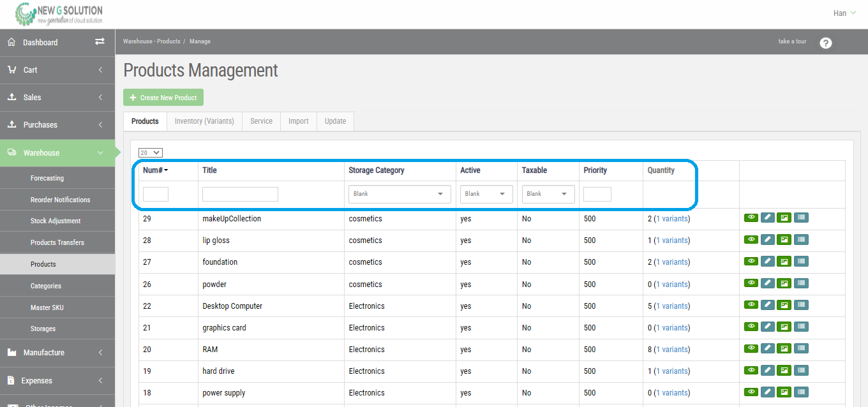868x407 pixels.
Task: Click the eye view icon for makeUpCollection
Action: coord(751,218)
